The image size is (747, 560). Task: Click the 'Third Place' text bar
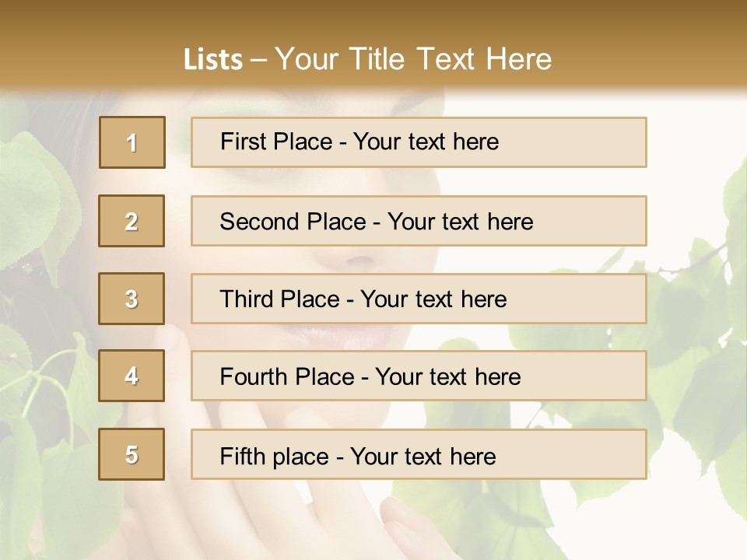[419, 299]
